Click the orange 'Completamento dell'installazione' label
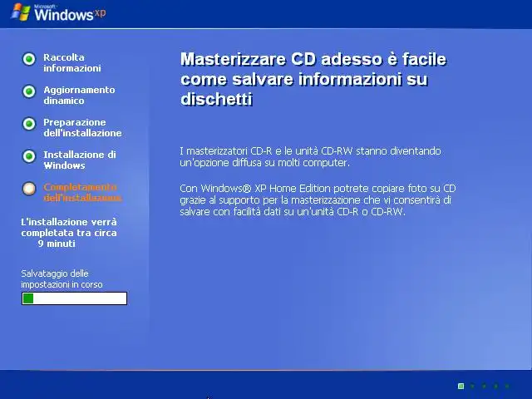This screenshot has height=399, width=532. pyautogui.click(x=82, y=192)
